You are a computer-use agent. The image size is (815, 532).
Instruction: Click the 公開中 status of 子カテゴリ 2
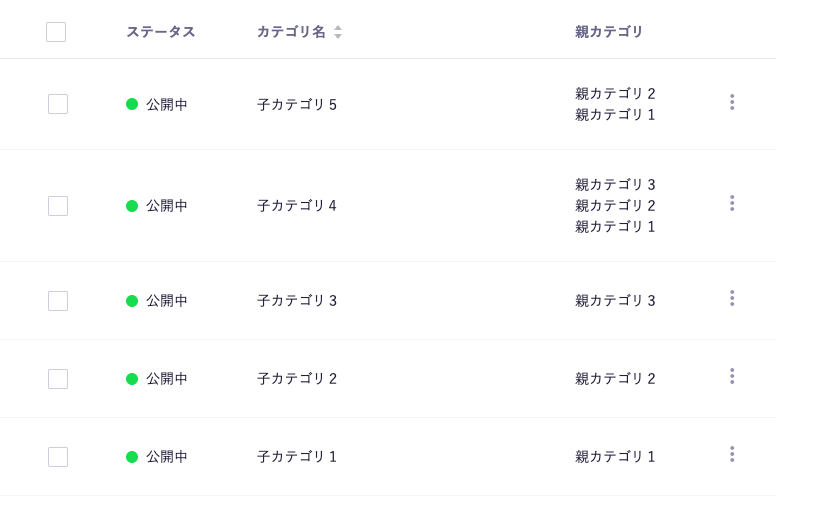(x=167, y=379)
